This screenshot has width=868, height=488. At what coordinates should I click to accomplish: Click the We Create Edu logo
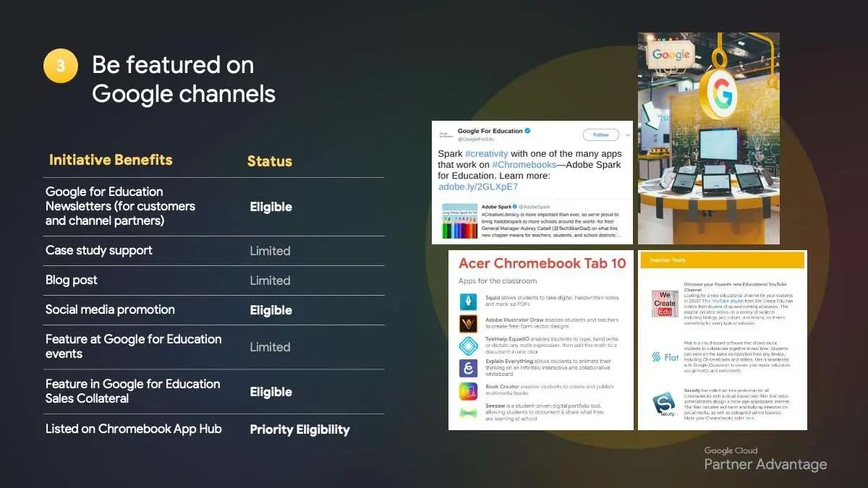coord(664,303)
